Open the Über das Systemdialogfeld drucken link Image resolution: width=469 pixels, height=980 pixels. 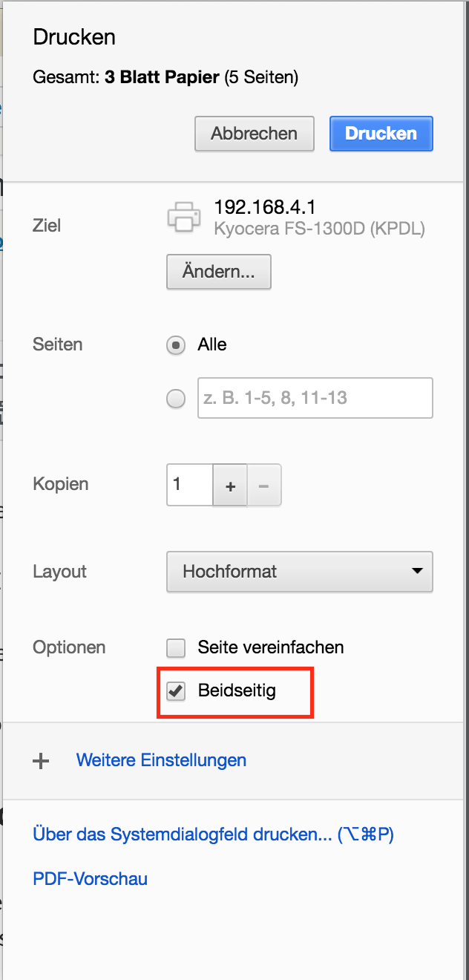(213, 834)
